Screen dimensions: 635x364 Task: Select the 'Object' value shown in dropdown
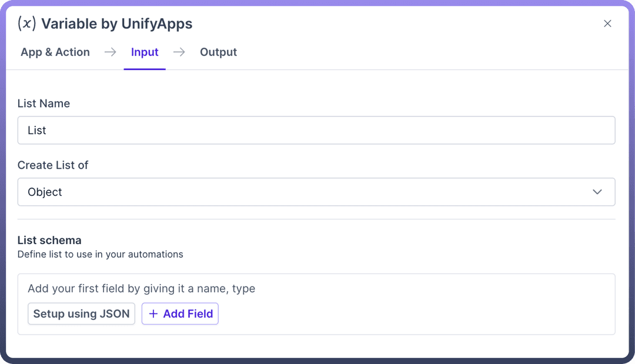[x=45, y=192]
